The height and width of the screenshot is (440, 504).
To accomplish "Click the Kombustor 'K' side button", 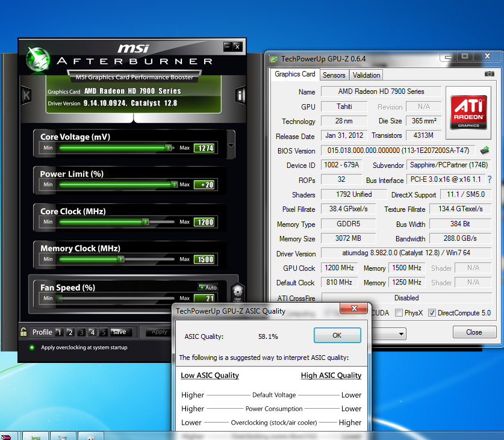I will coord(26,95).
